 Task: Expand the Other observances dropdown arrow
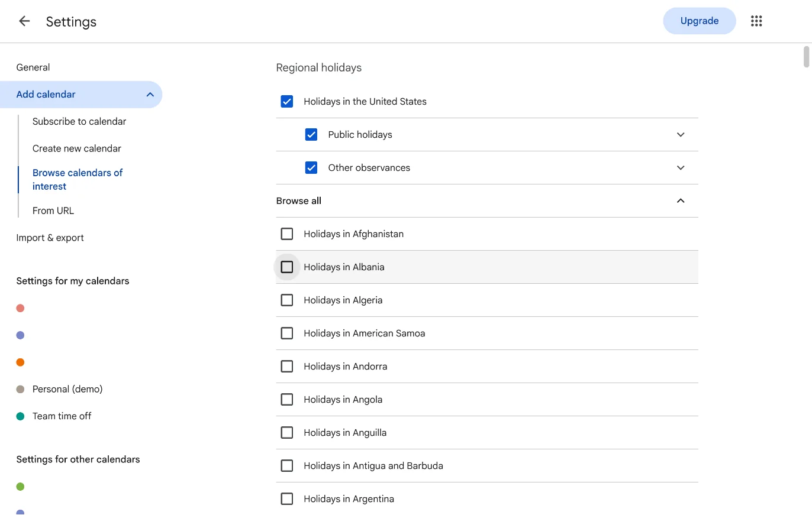(681, 168)
